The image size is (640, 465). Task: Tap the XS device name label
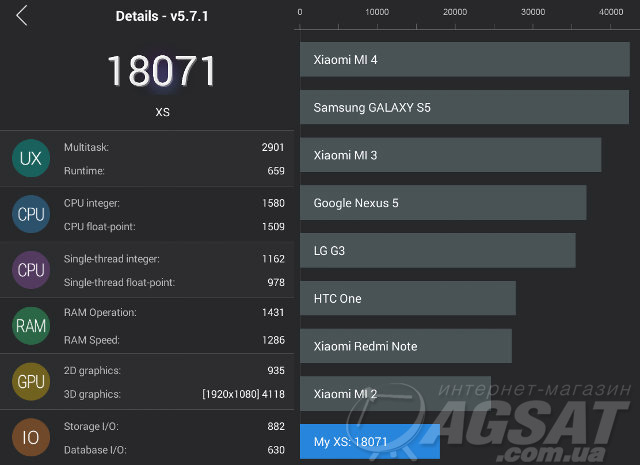click(162, 112)
